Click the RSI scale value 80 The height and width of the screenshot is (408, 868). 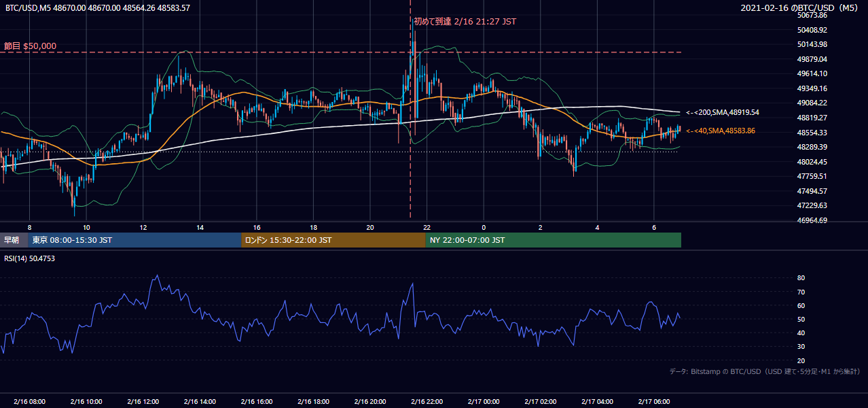point(801,278)
